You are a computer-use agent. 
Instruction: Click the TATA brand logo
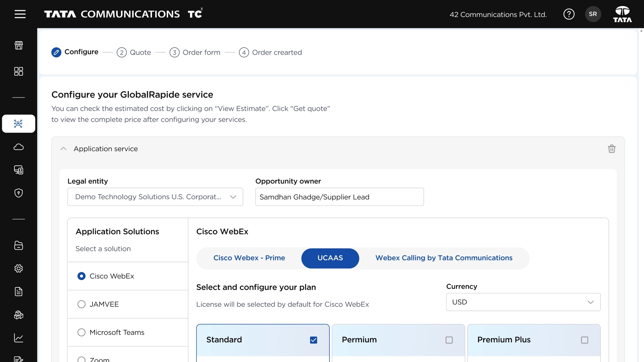pos(622,14)
